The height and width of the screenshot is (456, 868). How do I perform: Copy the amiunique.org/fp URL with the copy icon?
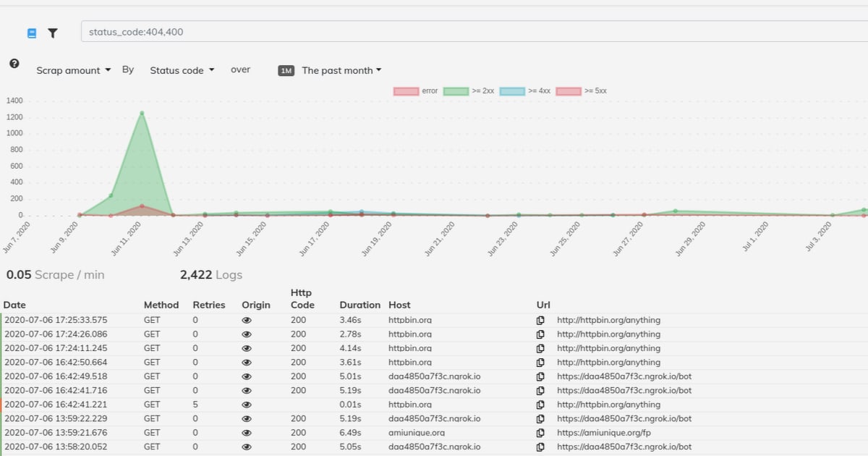pos(540,433)
